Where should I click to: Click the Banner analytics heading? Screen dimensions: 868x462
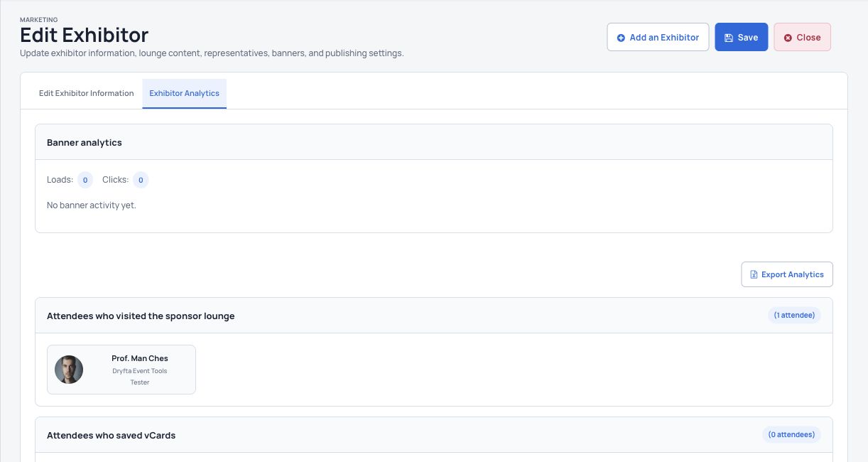tap(85, 143)
